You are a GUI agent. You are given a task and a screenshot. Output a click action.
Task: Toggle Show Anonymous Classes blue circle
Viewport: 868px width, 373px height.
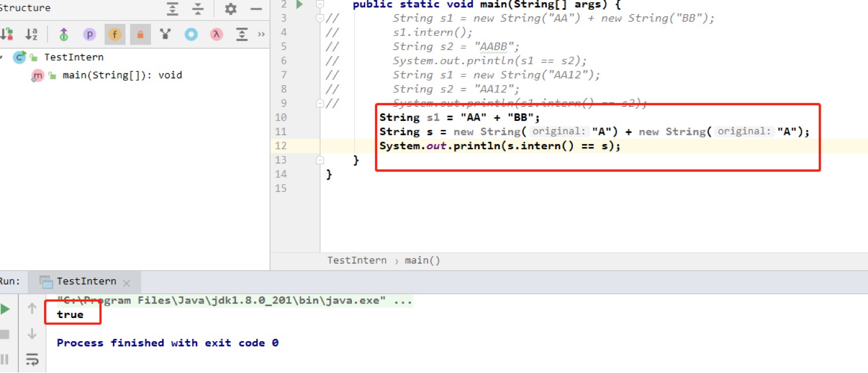(191, 34)
